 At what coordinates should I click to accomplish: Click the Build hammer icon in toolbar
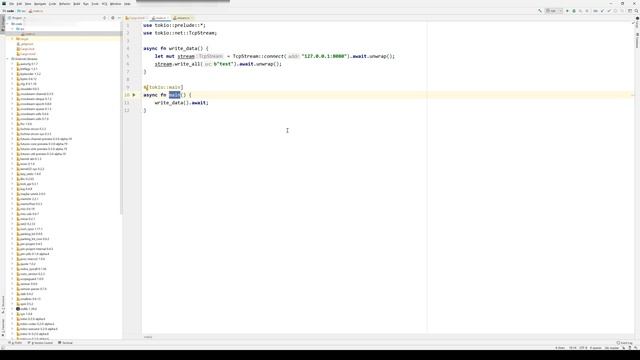click(540, 11)
